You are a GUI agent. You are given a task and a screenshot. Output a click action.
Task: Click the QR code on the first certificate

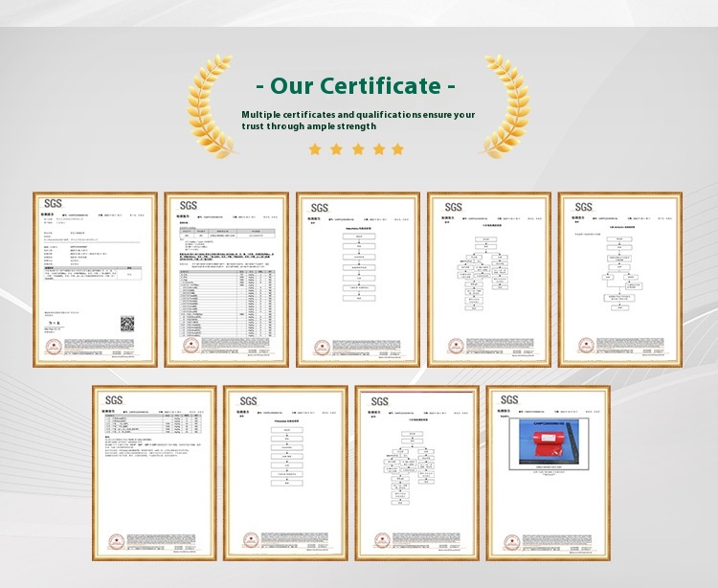point(127,324)
